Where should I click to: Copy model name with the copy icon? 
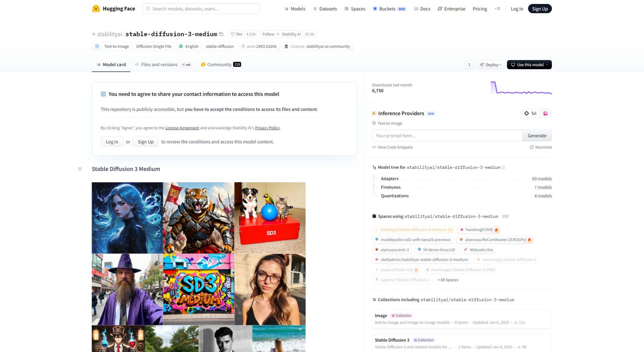click(x=221, y=34)
